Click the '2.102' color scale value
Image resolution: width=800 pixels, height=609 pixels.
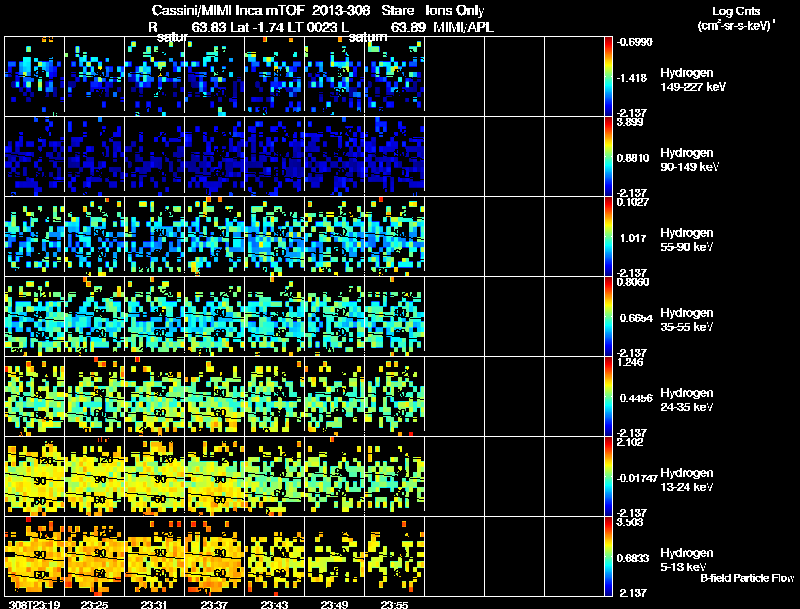(x=630, y=442)
